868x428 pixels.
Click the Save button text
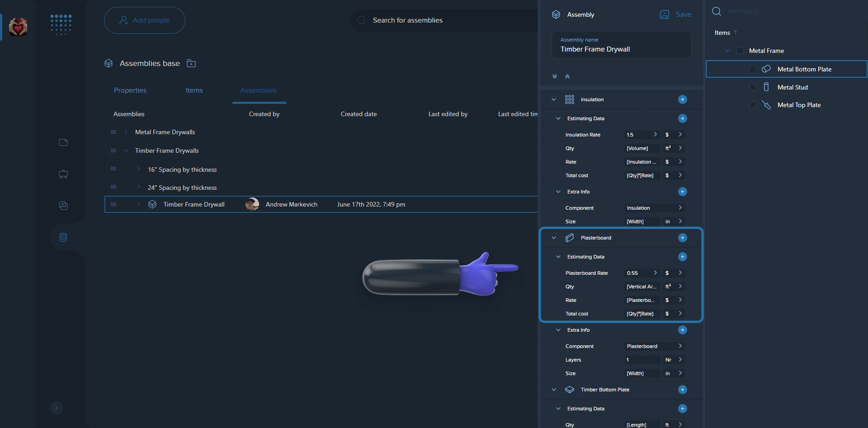pyautogui.click(x=684, y=14)
